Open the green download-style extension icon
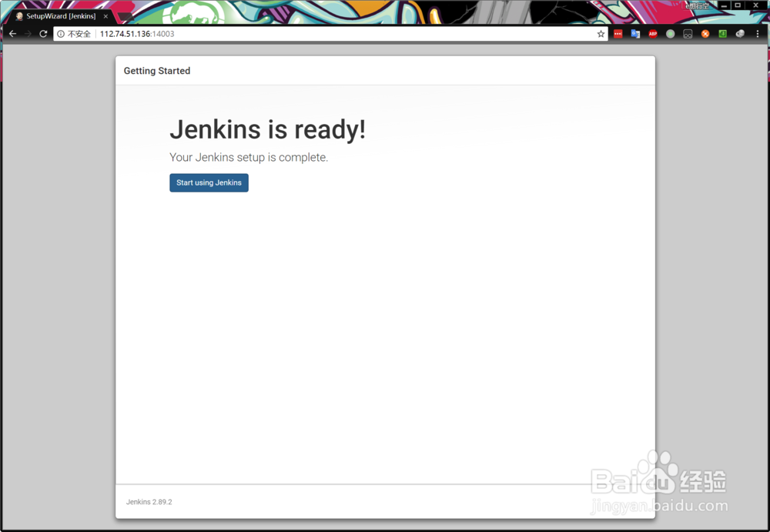The width and height of the screenshot is (770, 532). pyautogui.click(x=722, y=34)
